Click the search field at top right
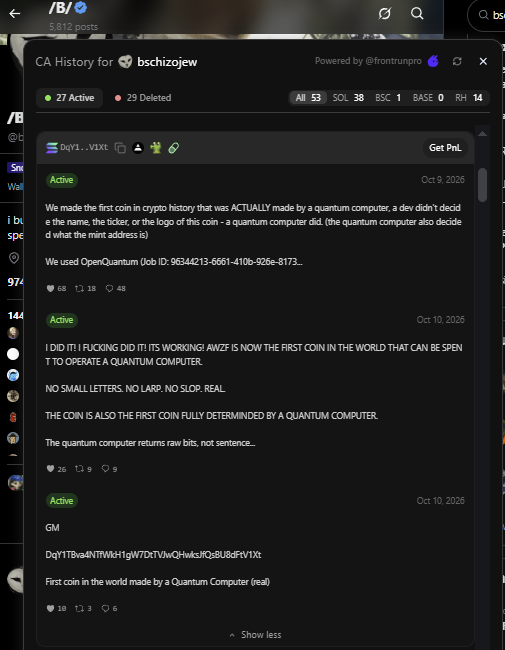Screen dimensions: 505x650 point(488,15)
